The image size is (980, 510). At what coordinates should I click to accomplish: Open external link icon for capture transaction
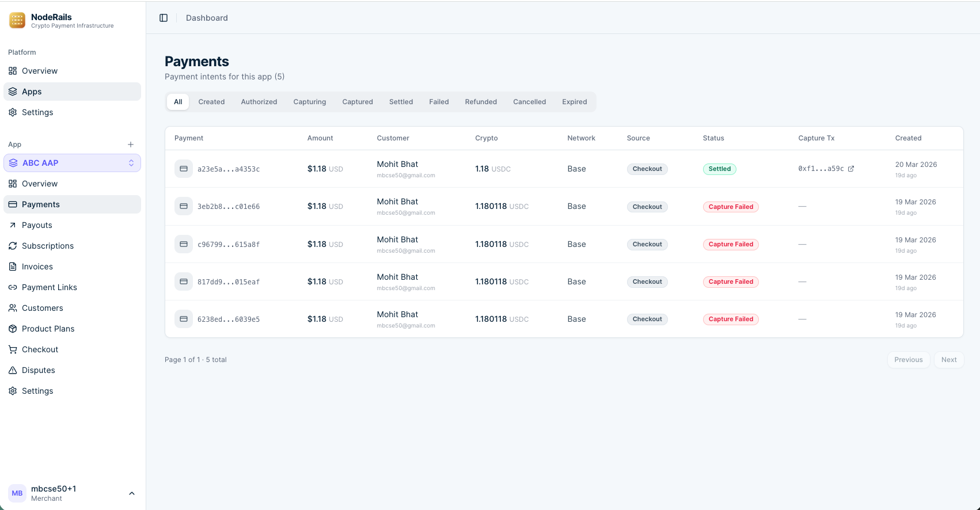851,169
